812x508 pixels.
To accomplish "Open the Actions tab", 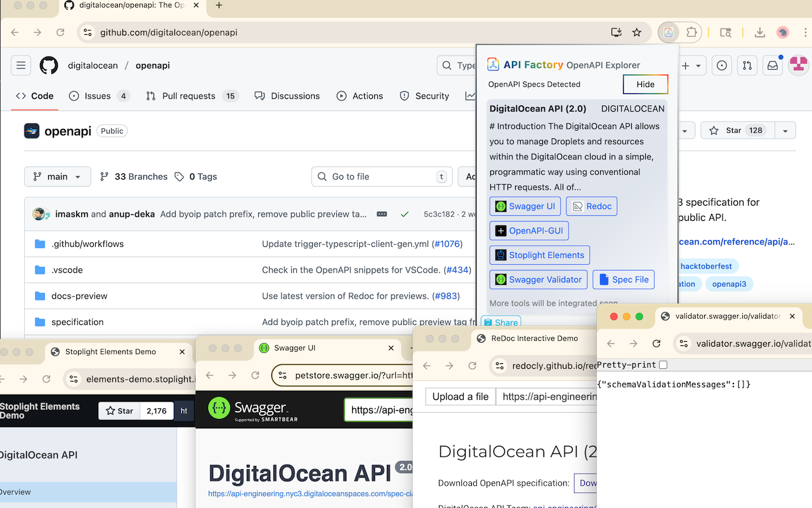I will click(360, 96).
